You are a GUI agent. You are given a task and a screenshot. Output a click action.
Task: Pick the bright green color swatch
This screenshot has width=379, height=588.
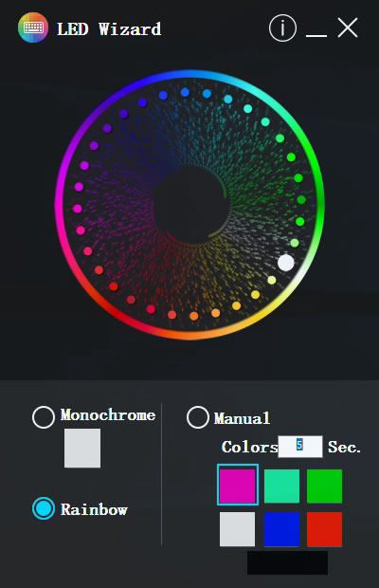[x=324, y=486]
